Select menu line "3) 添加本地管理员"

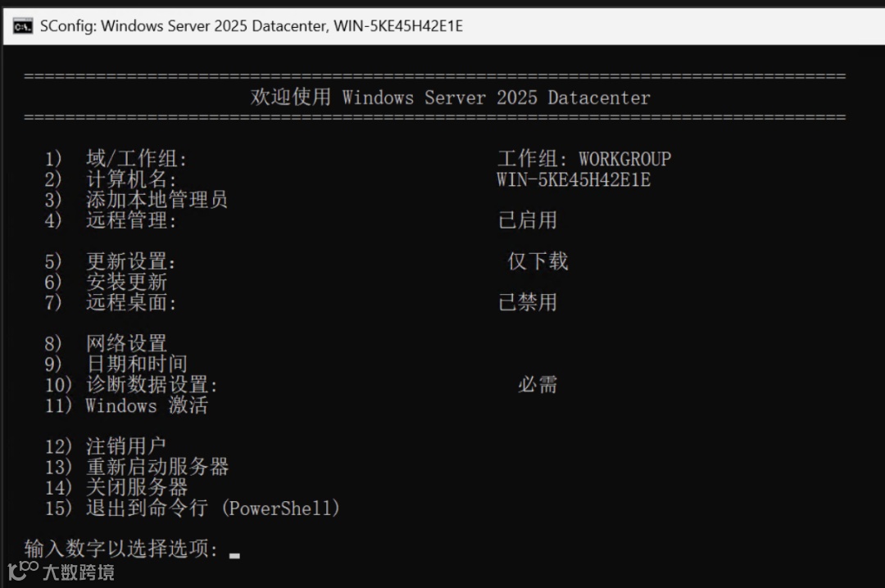pos(136,200)
